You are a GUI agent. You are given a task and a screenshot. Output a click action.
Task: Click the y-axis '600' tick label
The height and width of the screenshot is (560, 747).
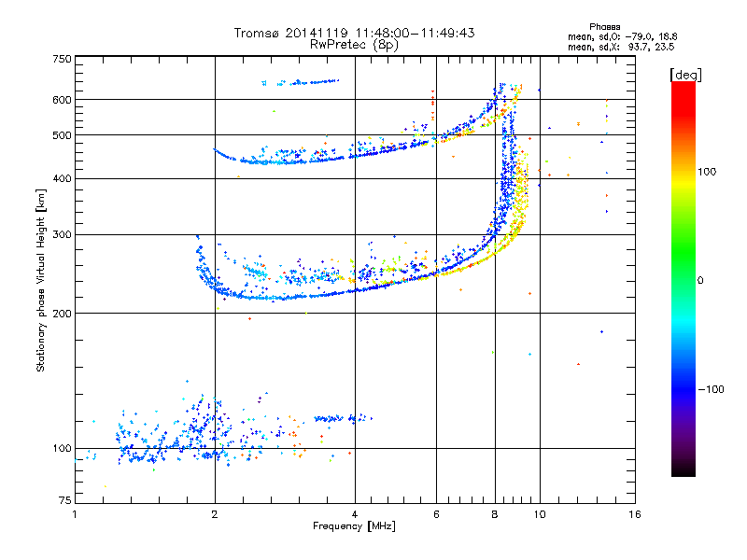click(62, 100)
